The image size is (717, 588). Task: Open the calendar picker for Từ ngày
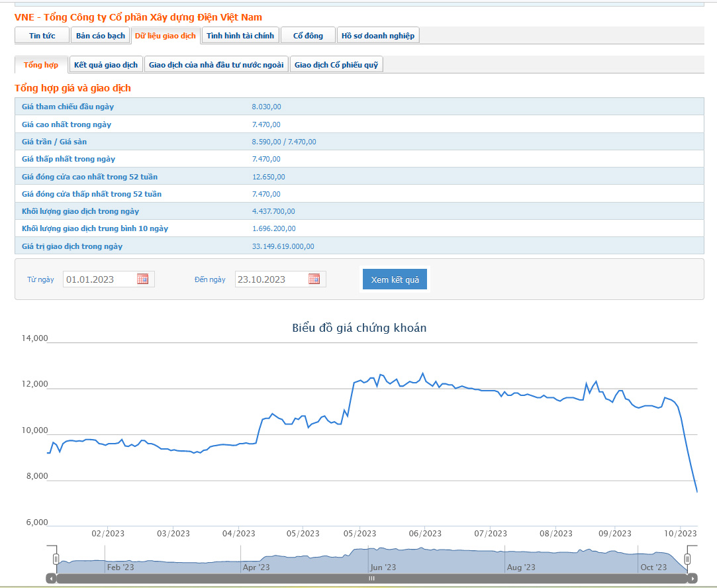[x=142, y=279]
